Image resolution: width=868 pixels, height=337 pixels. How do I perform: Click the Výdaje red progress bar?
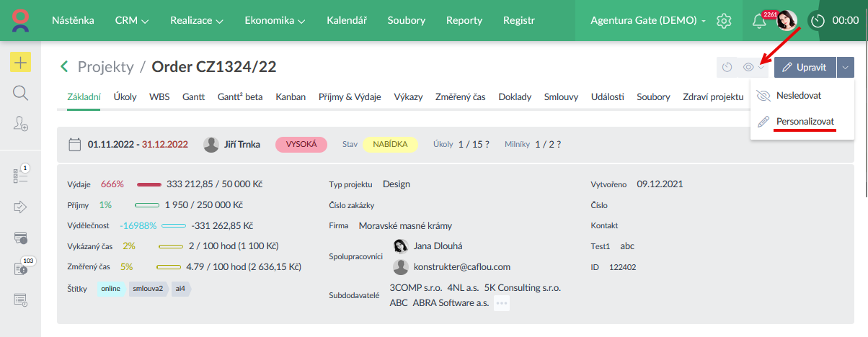click(149, 184)
